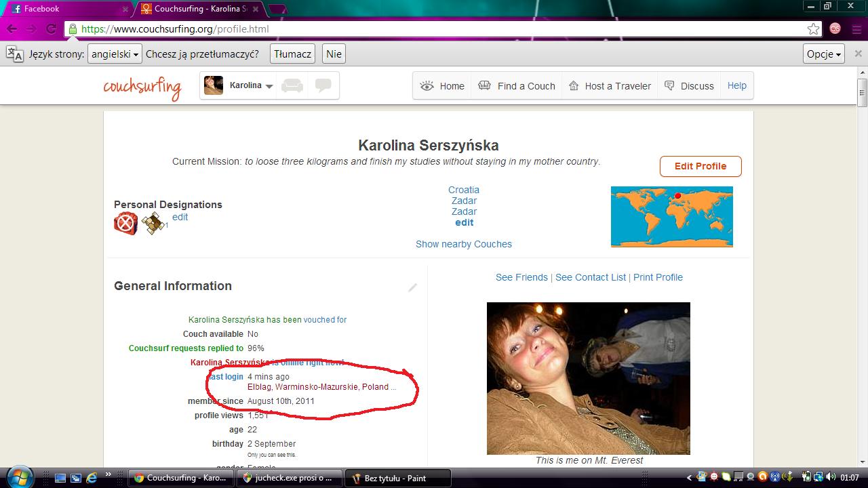Click the red crossed-circle designation badge
This screenshot has height=488, width=868.
[x=125, y=223]
